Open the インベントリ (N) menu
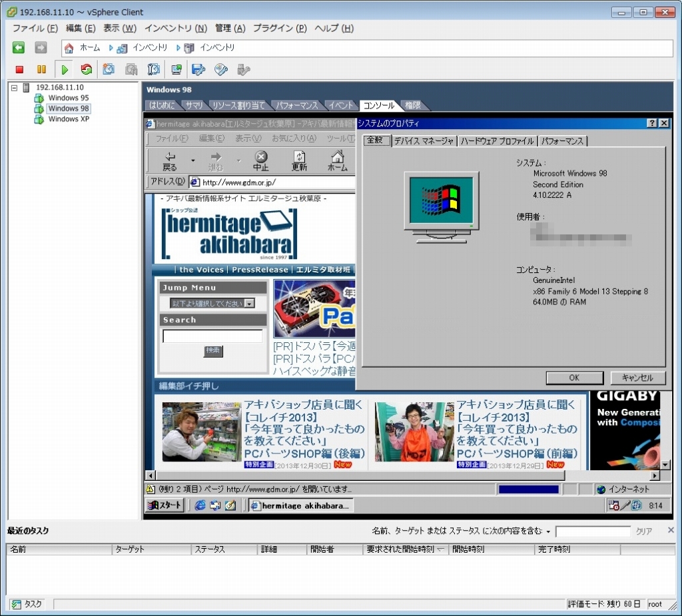 (176, 28)
